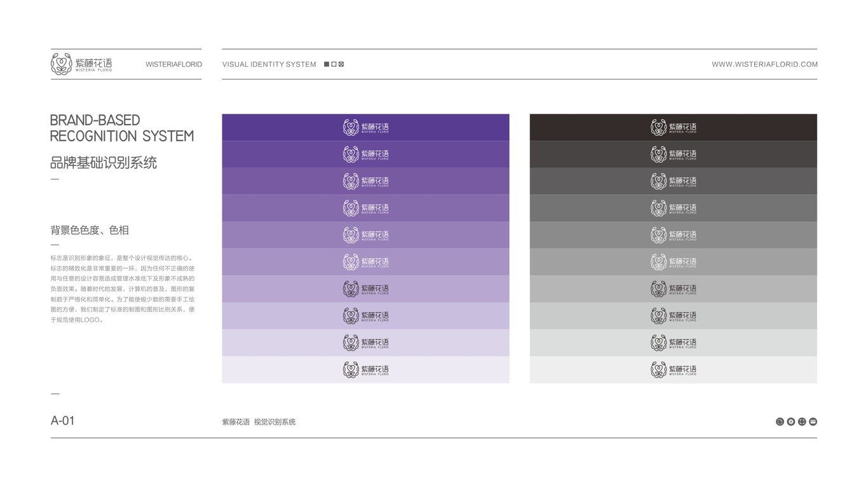Select the eighth purple band from top
The width and height of the screenshot is (868, 487).
coord(365,316)
